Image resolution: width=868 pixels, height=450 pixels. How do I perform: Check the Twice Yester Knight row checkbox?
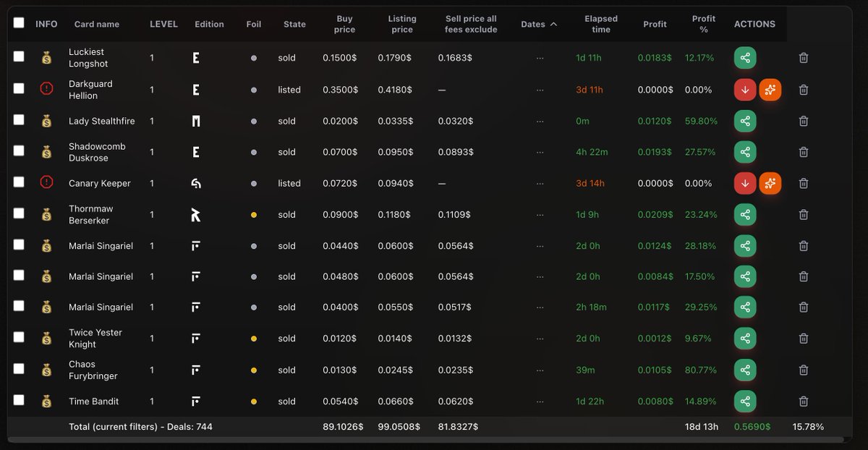click(19, 338)
